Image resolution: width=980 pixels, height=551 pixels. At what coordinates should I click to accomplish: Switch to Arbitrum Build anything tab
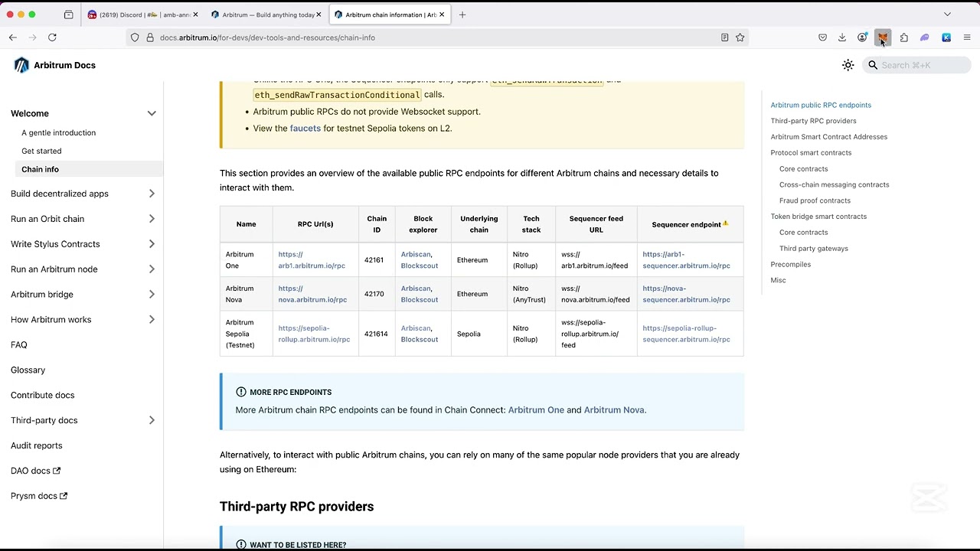coord(265,15)
